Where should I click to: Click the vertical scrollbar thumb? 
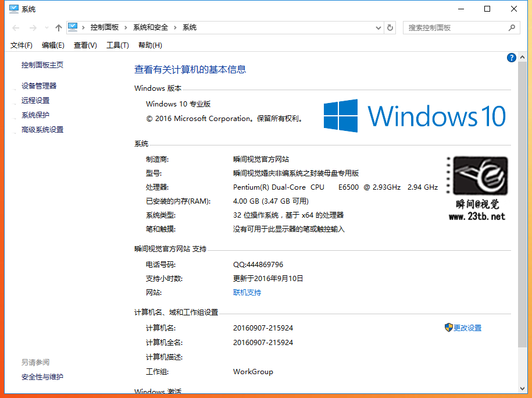click(522, 205)
